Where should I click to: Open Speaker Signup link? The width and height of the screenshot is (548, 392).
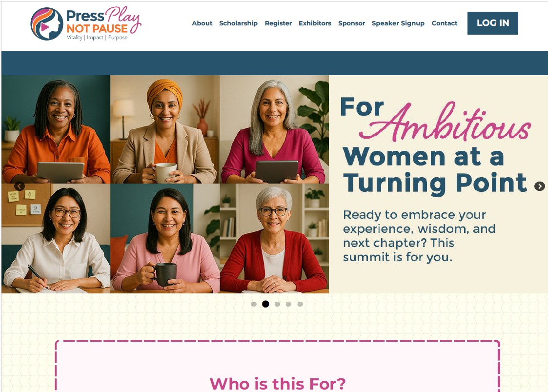coord(398,23)
